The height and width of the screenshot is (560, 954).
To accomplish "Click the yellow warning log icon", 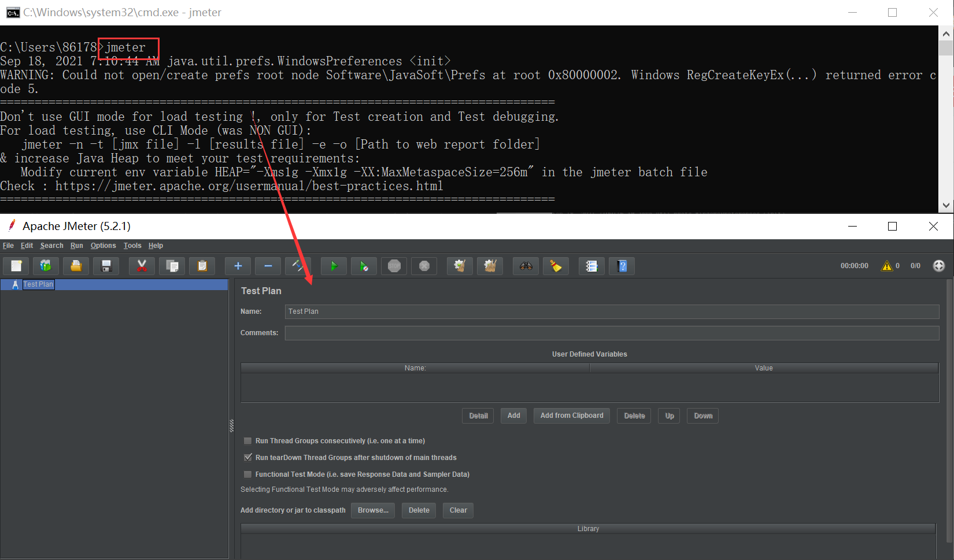I will tap(886, 266).
